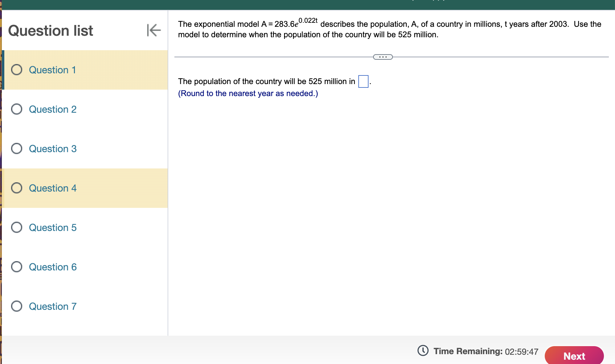The image size is (615, 364).
Task: Select the Question 3 radio button
Action: click(17, 149)
